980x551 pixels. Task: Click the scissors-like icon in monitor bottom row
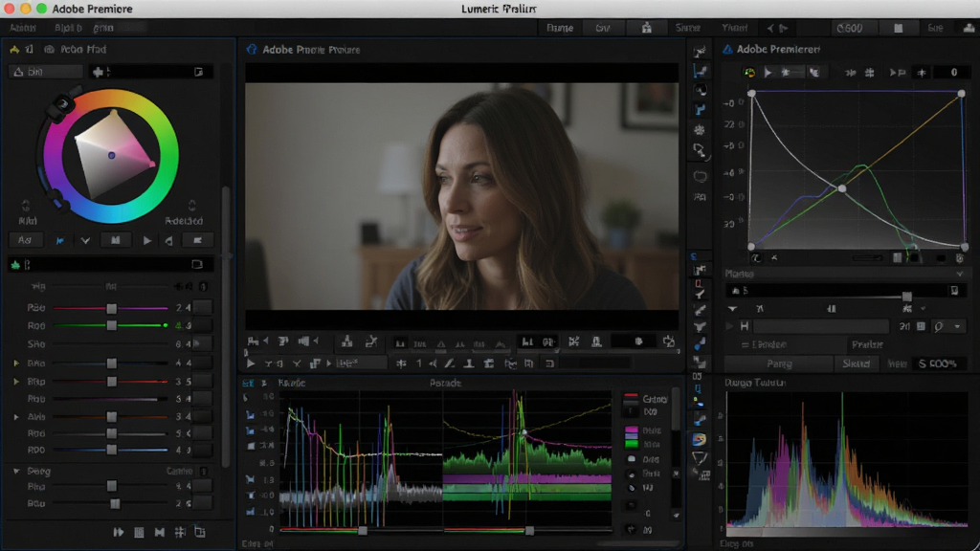coord(297,363)
